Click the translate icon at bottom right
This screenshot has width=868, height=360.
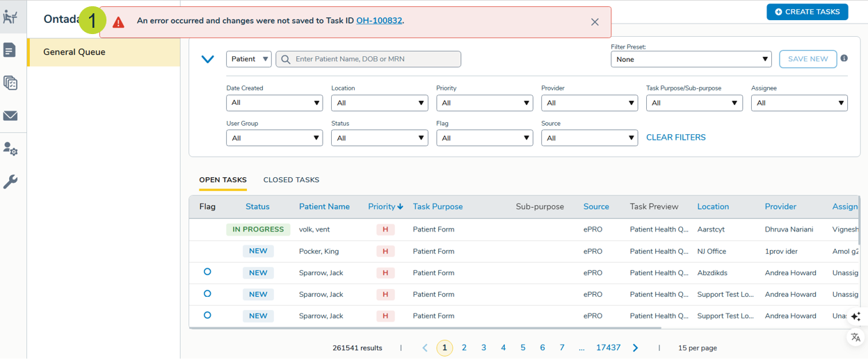855,338
